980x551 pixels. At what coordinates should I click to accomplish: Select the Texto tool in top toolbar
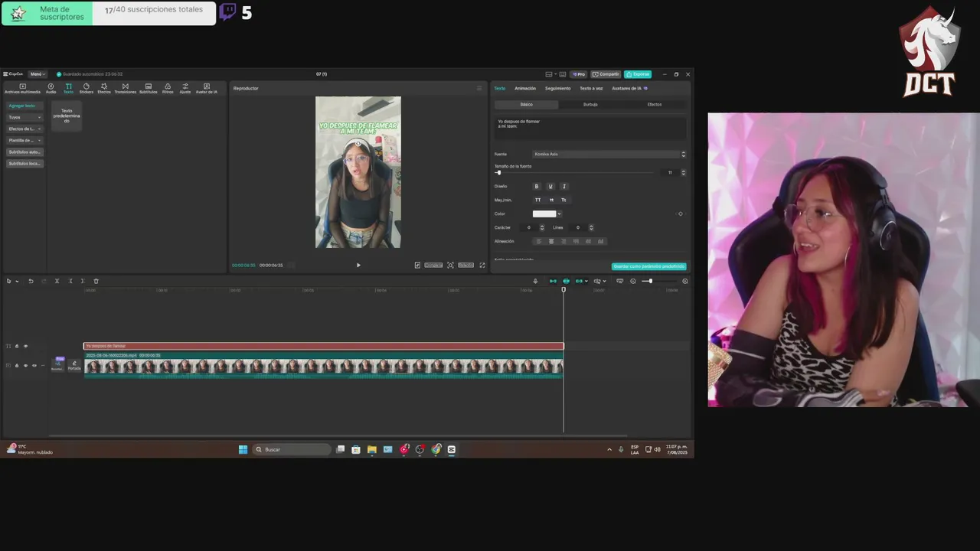pyautogui.click(x=68, y=88)
